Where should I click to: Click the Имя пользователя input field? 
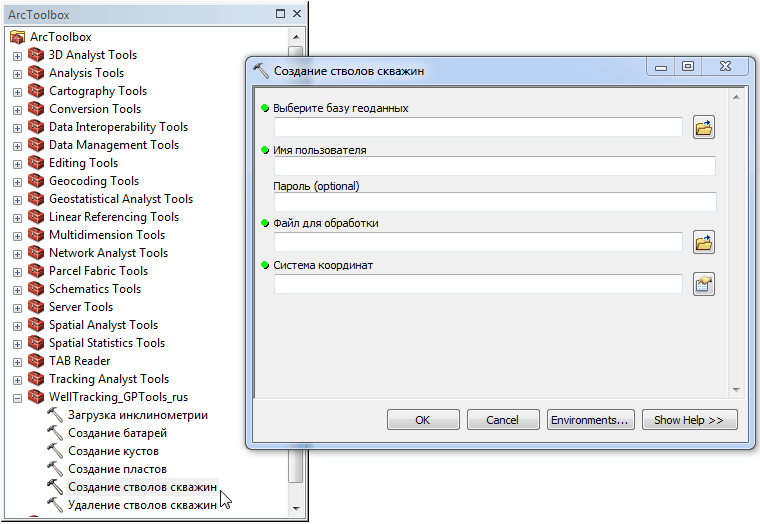tap(495, 166)
